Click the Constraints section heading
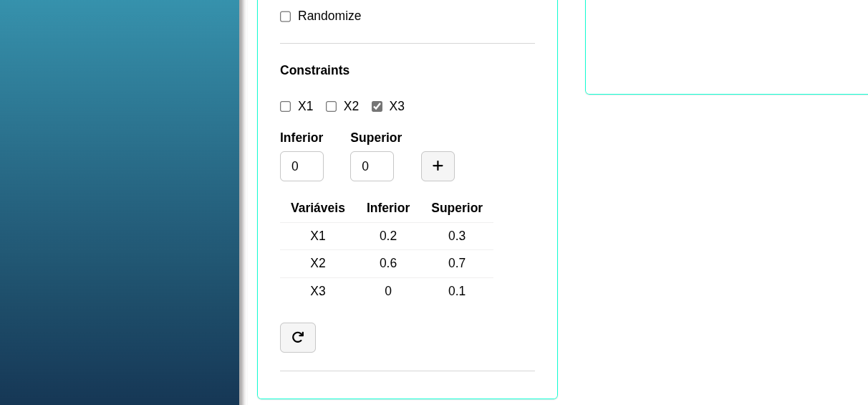 (315, 70)
